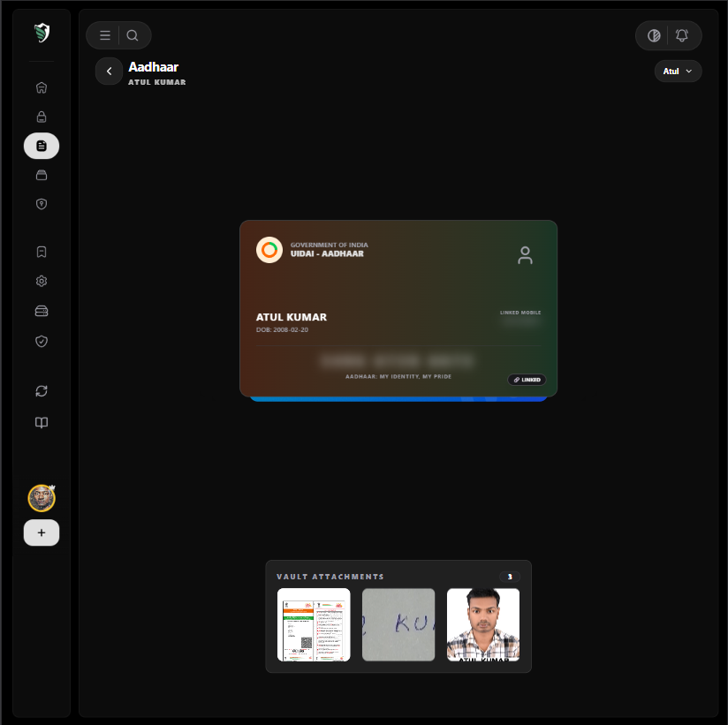Open settings gear in sidebar

tap(42, 282)
